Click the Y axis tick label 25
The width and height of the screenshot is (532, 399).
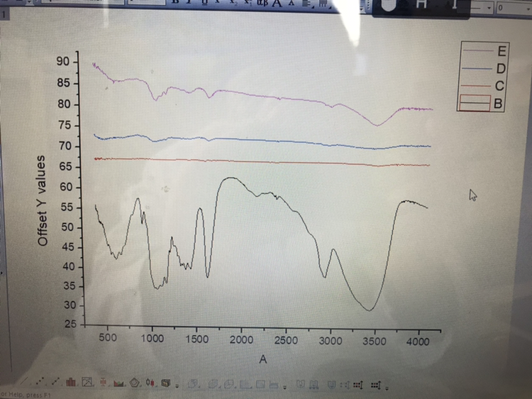click(x=70, y=324)
